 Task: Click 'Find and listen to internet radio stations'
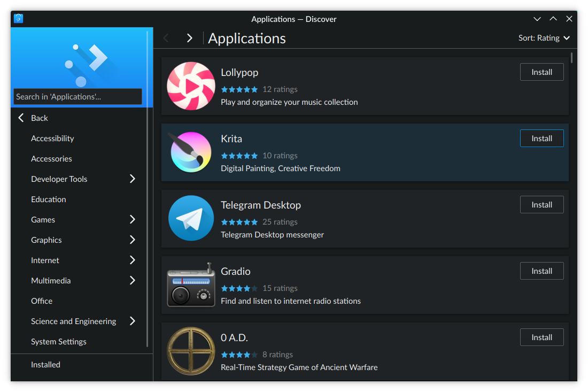[291, 301]
